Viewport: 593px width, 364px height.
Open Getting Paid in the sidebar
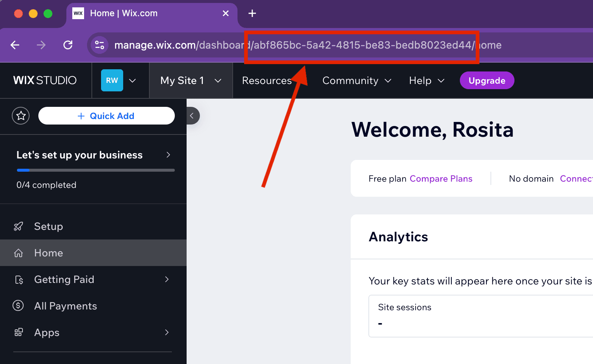(x=93, y=279)
